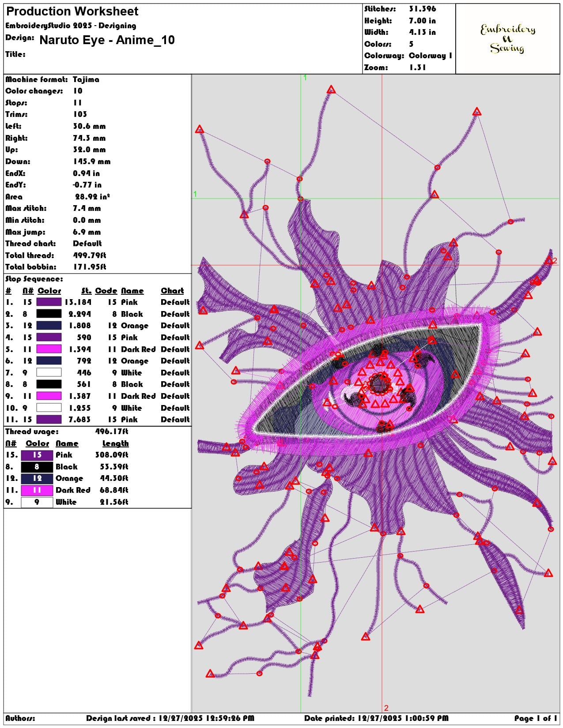Click the Height value '7.00 in'

tap(422, 21)
